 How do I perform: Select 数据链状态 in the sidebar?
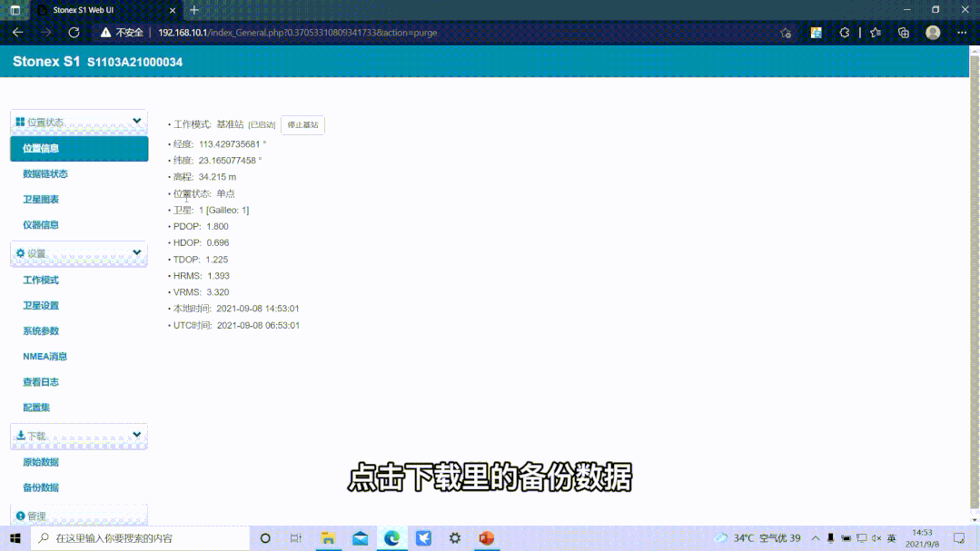click(45, 174)
